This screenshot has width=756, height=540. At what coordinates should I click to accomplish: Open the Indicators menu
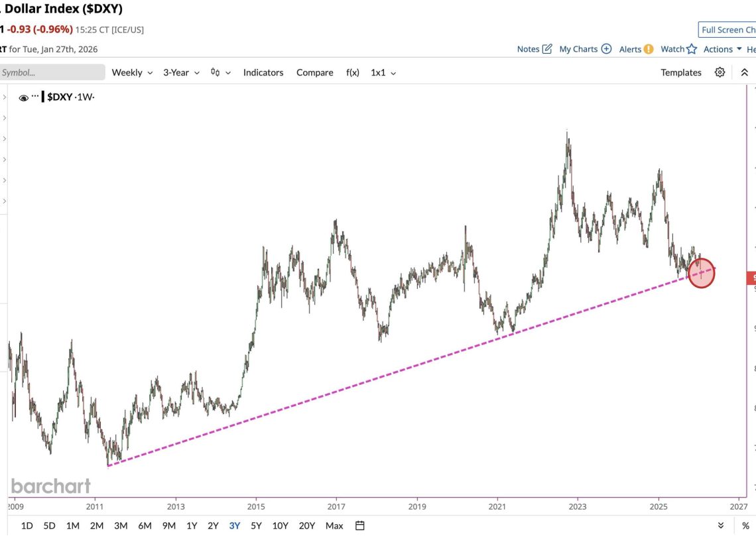coord(263,72)
